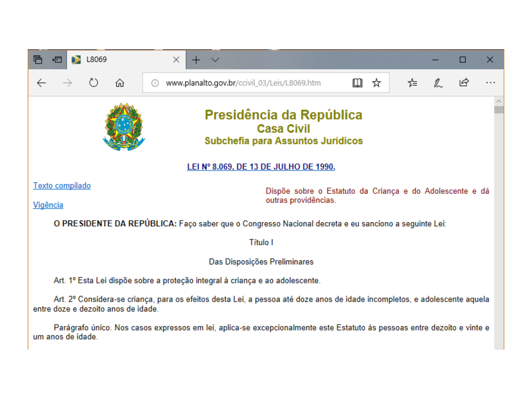The width and height of the screenshot is (532, 399).
Task: Refresh the current page
Action: 94,83
